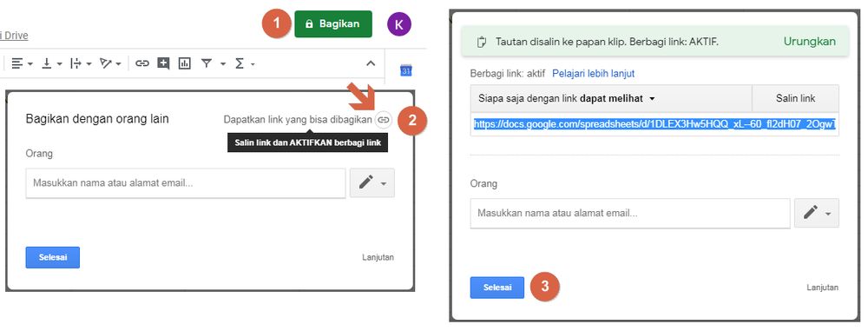
Task: Open vertical align dropdown in toolbar
Action: pyautogui.click(x=52, y=63)
